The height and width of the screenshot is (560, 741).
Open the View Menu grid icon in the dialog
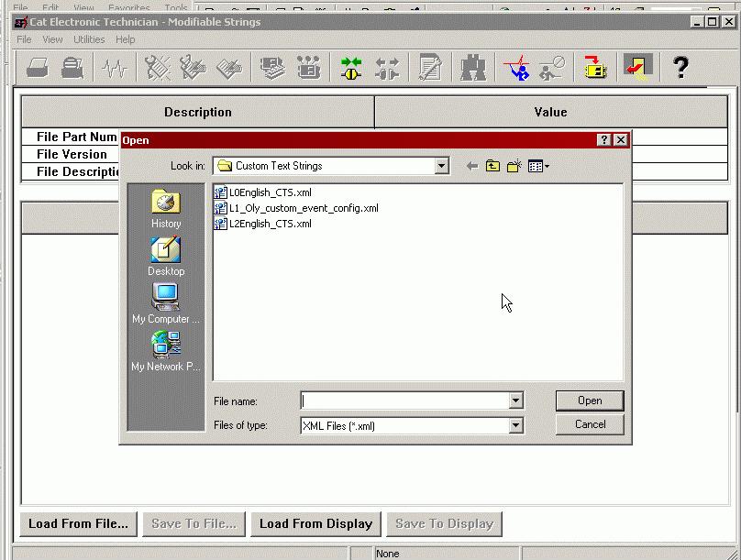point(538,166)
